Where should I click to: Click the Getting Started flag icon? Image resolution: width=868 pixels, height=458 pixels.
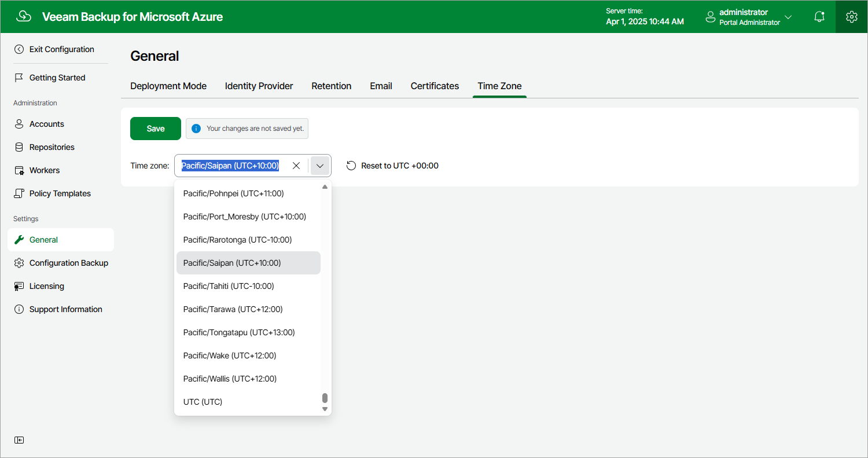click(19, 78)
